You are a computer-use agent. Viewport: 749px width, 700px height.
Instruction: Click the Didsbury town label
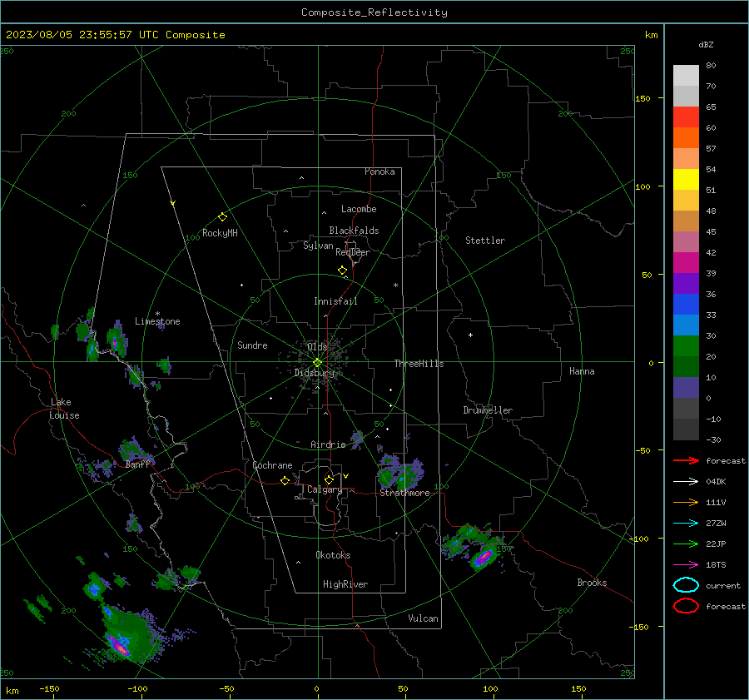(x=315, y=373)
